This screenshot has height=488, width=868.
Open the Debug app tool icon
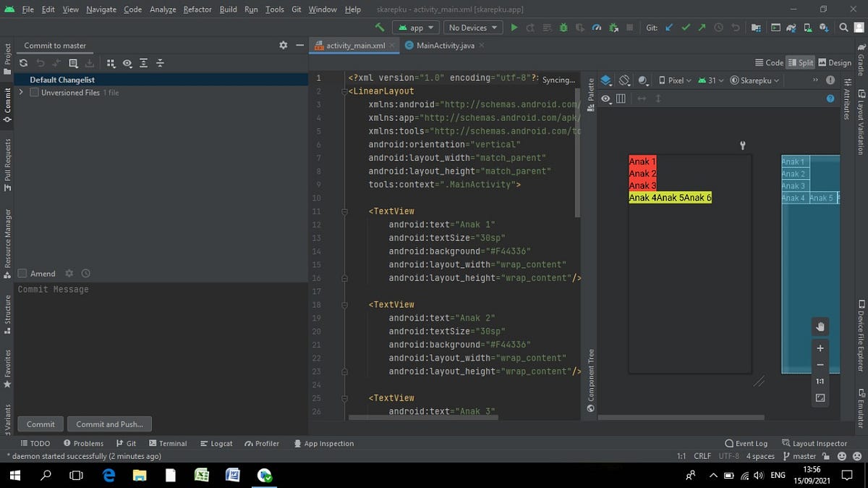[x=563, y=27]
